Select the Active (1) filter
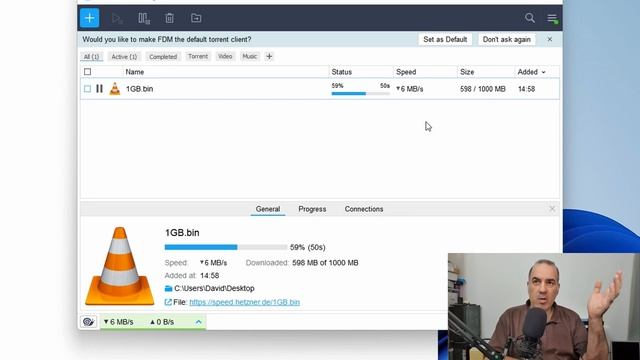Screen dimensions: 640x360 [x=124, y=57]
